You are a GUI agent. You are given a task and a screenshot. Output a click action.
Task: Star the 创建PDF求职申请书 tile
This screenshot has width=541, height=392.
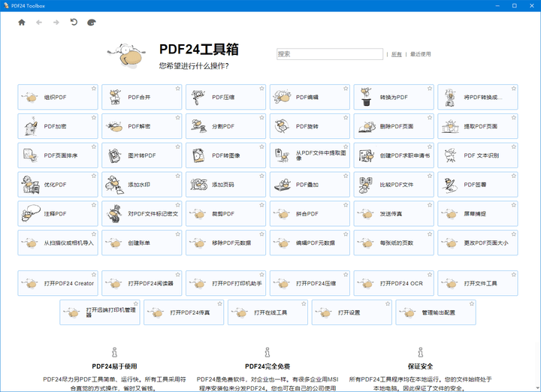point(430,147)
